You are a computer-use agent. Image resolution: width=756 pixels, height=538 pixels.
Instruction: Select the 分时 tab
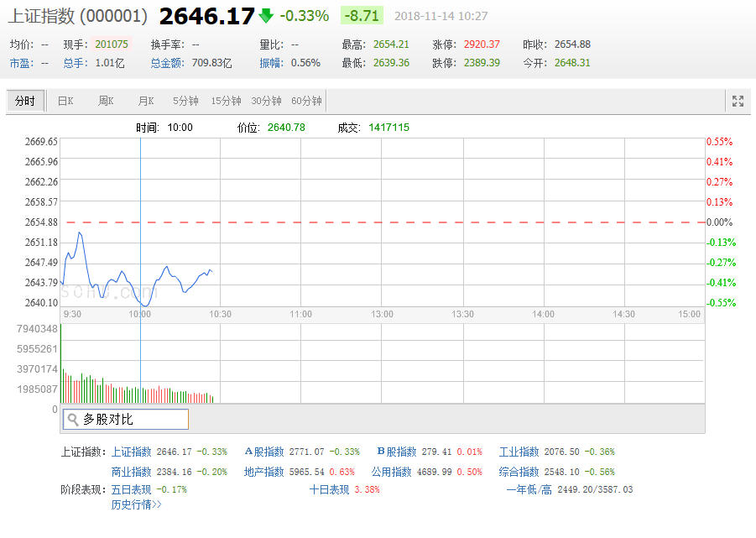click(24, 102)
